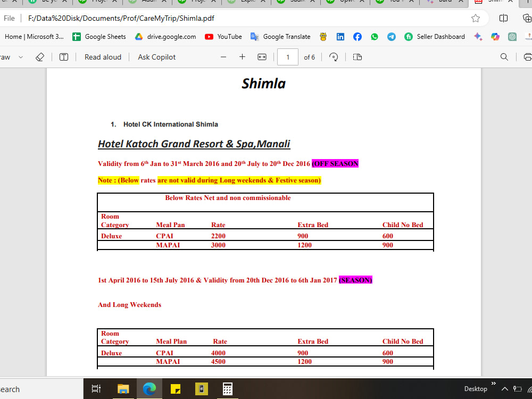Expand the Draw tool dropdown chevron
Screen dimensions: 532x399
pyautogui.click(x=21, y=57)
